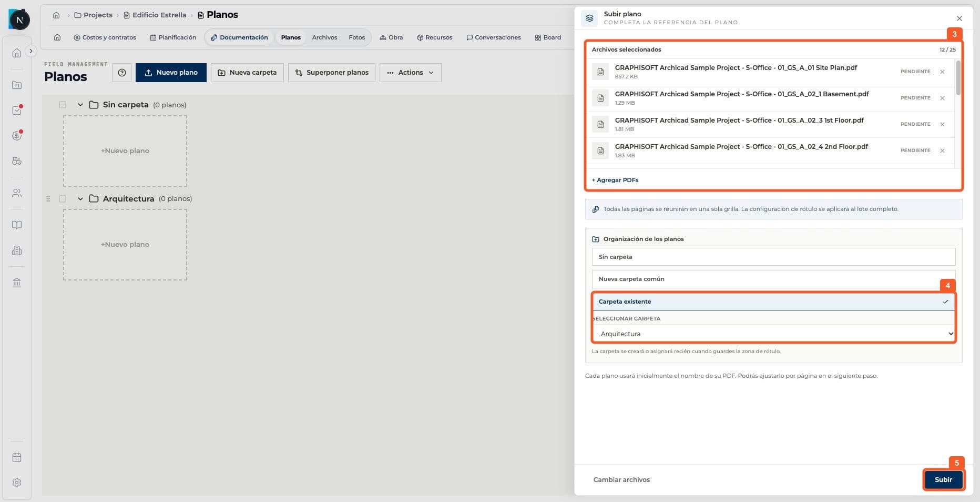Switch to the Archivos sub-tab
This screenshot has height=502, width=980.
(324, 37)
